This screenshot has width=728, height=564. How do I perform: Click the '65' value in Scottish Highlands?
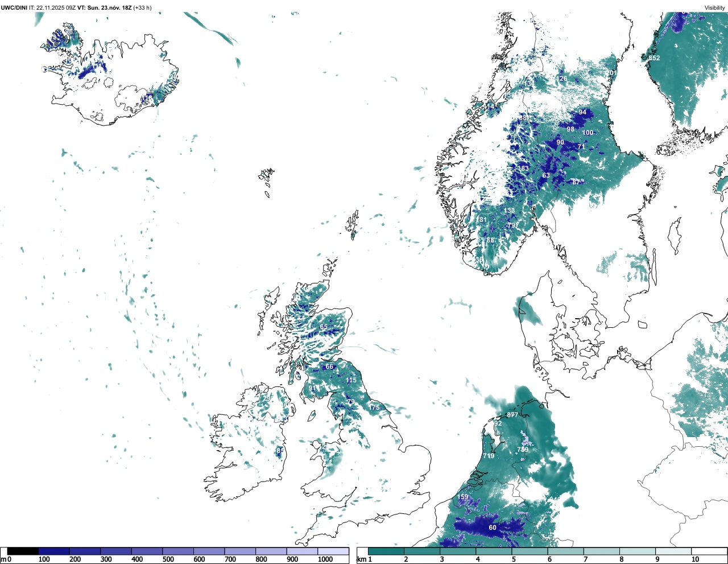pyautogui.click(x=324, y=327)
